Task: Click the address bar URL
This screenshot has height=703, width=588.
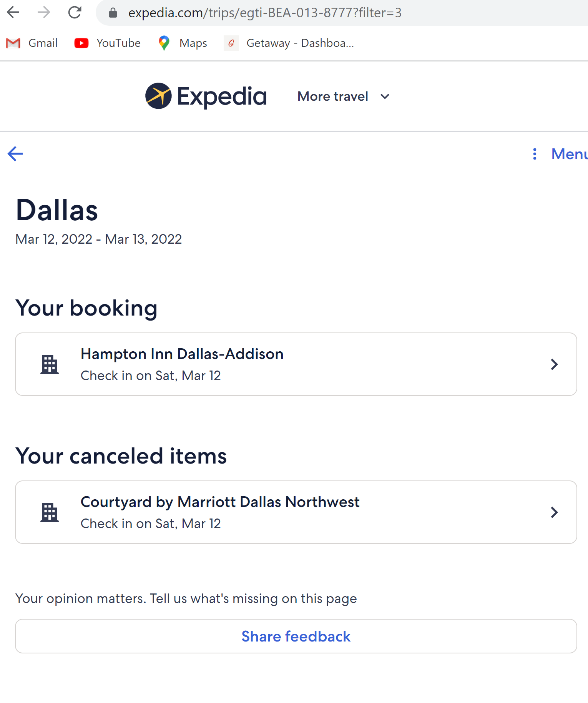Action: [x=265, y=13]
